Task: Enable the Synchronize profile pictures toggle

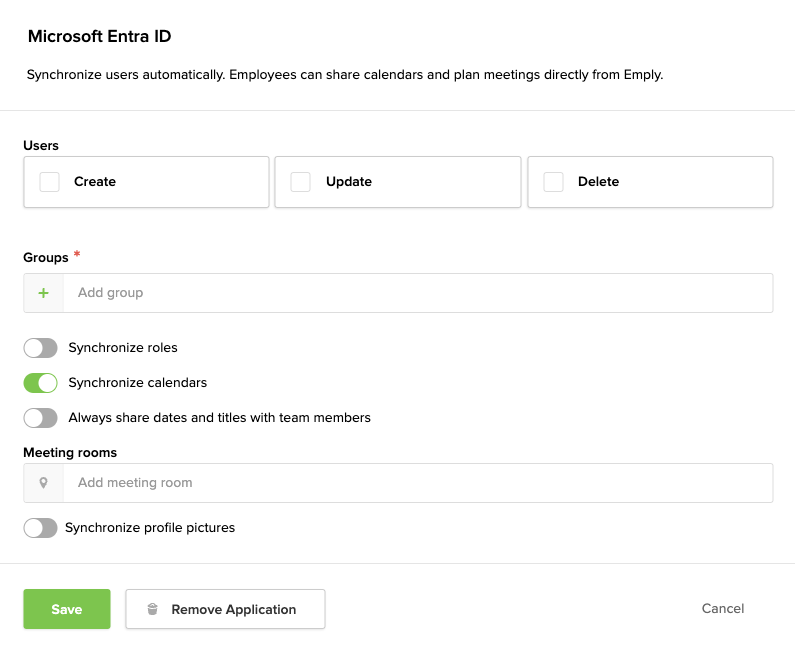Action: (x=41, y=528)
